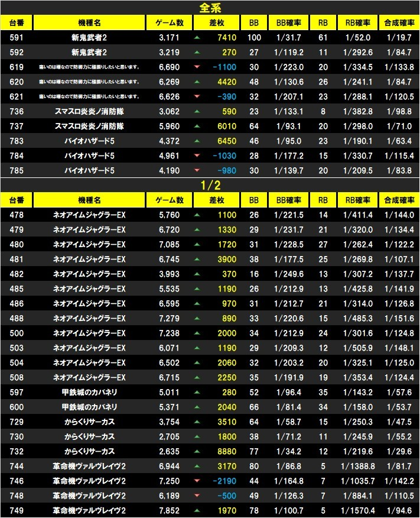Click game count 6,269 in row 620

[170, 82]
